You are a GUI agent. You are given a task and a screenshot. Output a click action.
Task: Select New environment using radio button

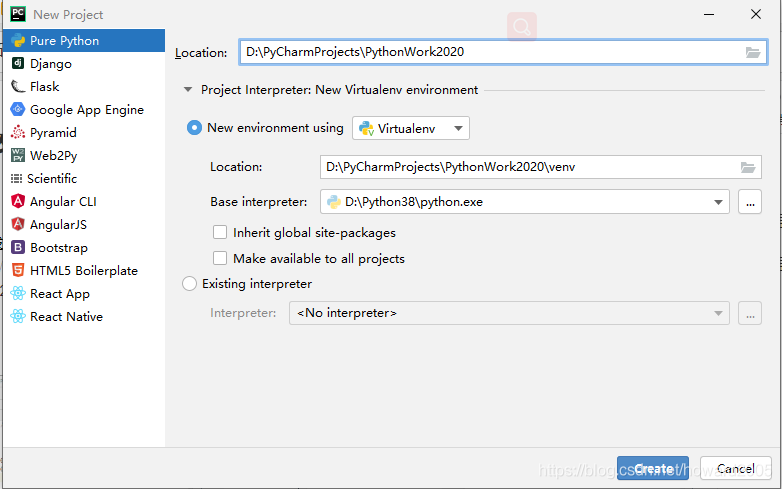click(x=194, y=128)
